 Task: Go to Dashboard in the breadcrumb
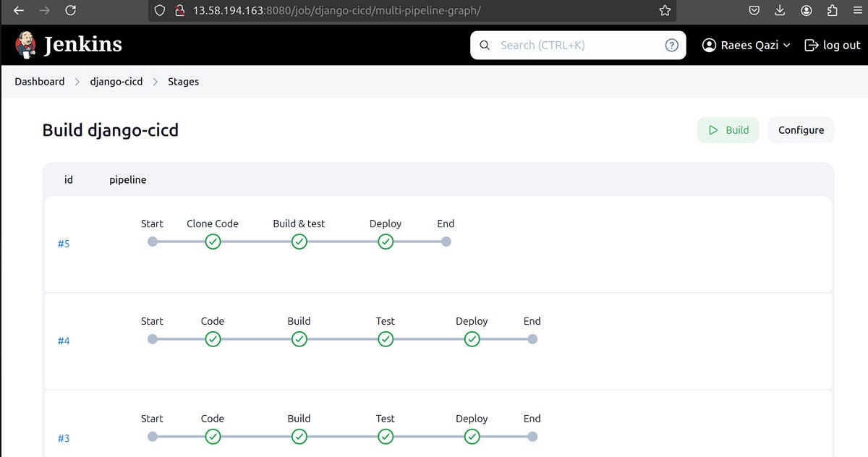(x=40, y=82)
